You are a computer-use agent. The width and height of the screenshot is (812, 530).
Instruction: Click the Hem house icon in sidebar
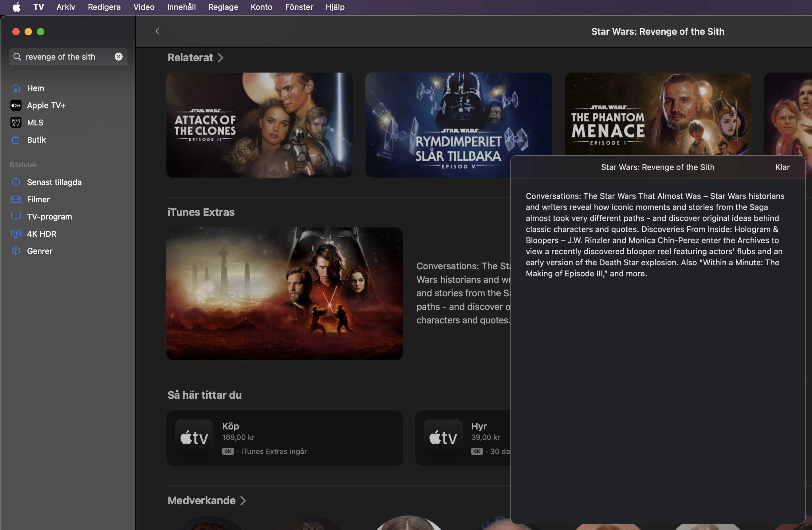pyautogui.click(x=16, y=88)
